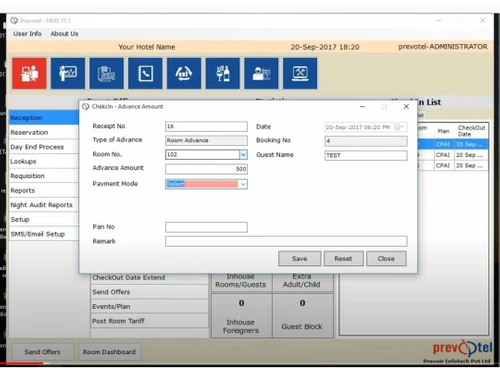Open the reservation booking module icon
Viewport: 500px width, 375px height.
[x=106, y=73]
